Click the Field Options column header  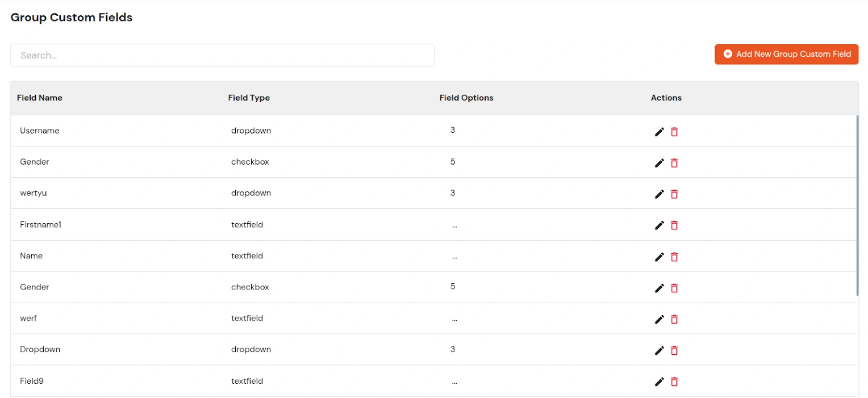click(466, 98)
